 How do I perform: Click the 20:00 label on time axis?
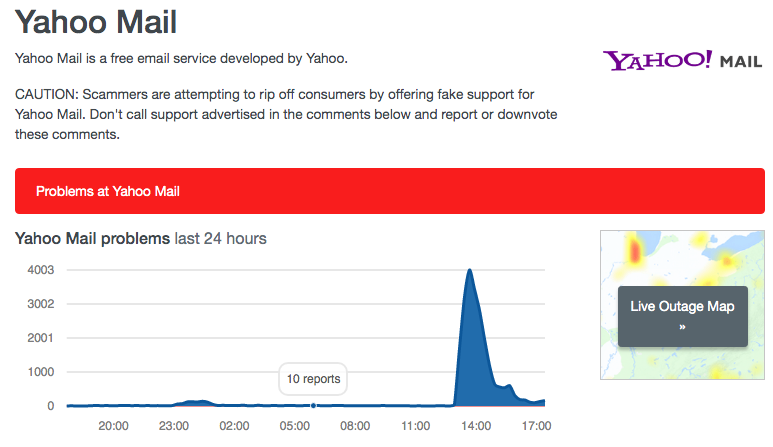point(113,426)
